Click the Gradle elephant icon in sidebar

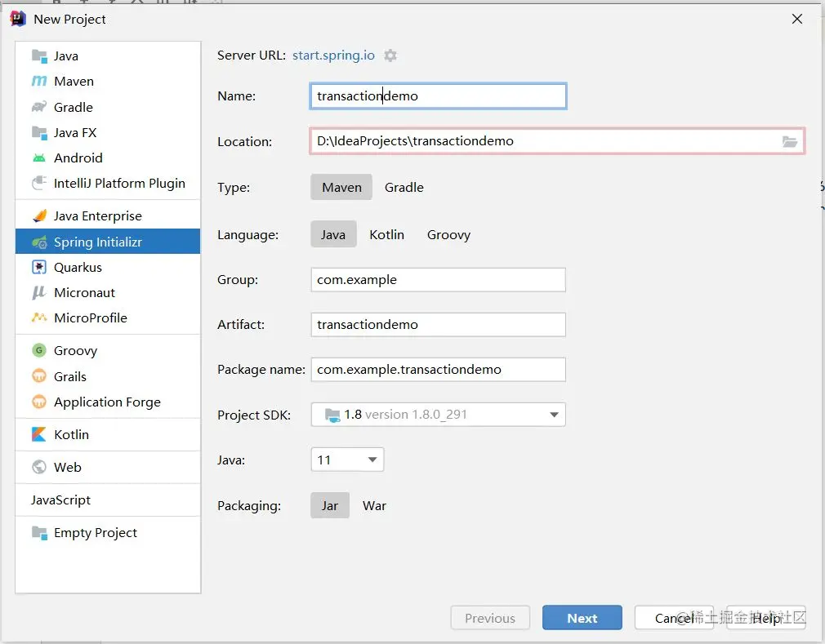coord(39,107)
